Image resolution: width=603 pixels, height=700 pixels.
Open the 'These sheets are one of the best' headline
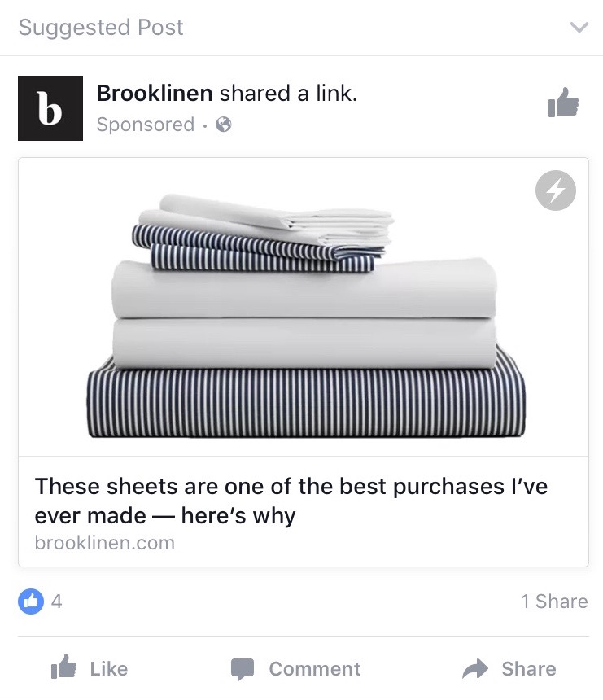click(x=291, y=501)
